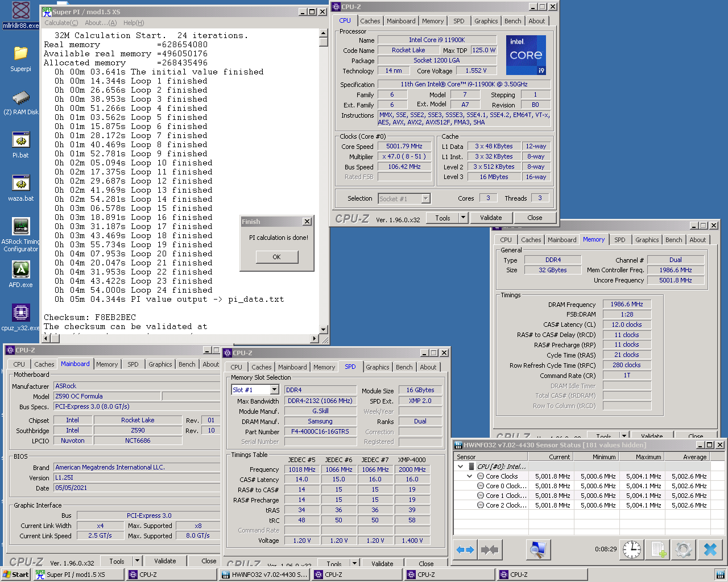The height and width of the screenshot is (582, 728).
Task: Open Tools dropdown arrow in CPU-Z Mainboard window
Action: tap(137, 561)
